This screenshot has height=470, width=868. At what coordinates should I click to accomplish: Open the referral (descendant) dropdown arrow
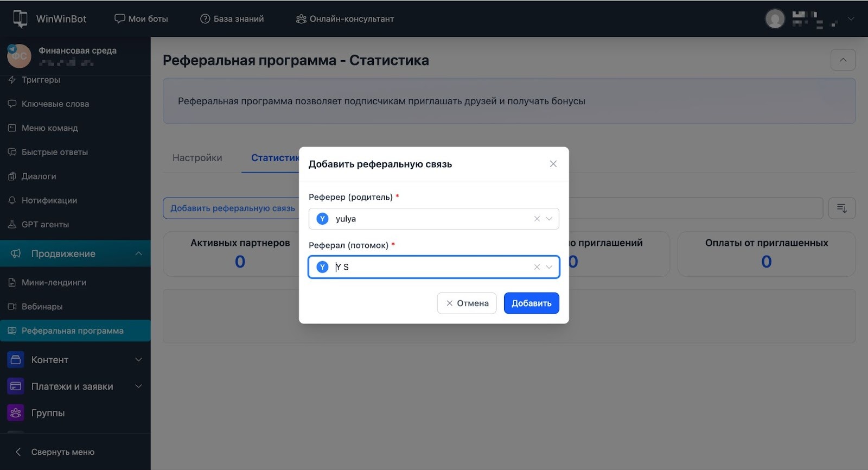549,267
